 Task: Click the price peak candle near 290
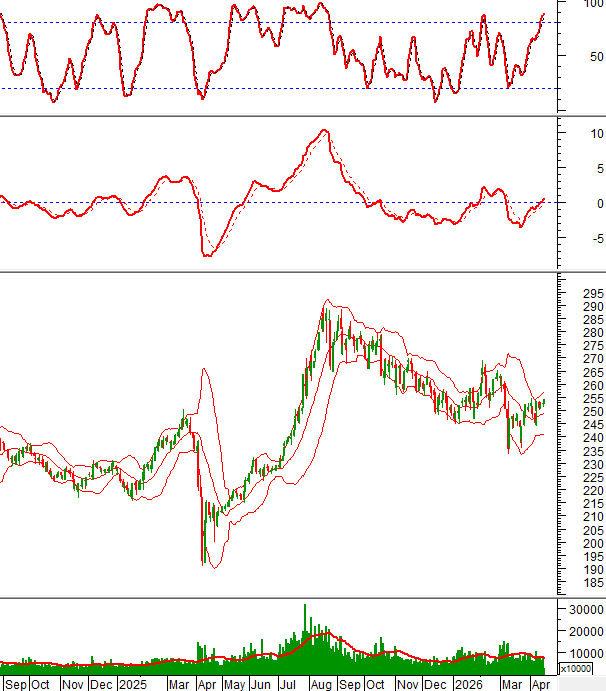pos(324,310)
